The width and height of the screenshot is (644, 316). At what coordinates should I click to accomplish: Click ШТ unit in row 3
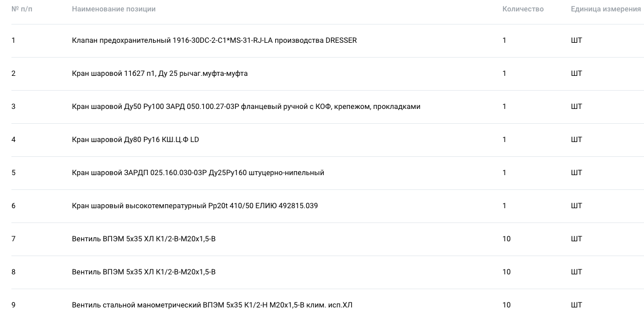click(576, 107)
